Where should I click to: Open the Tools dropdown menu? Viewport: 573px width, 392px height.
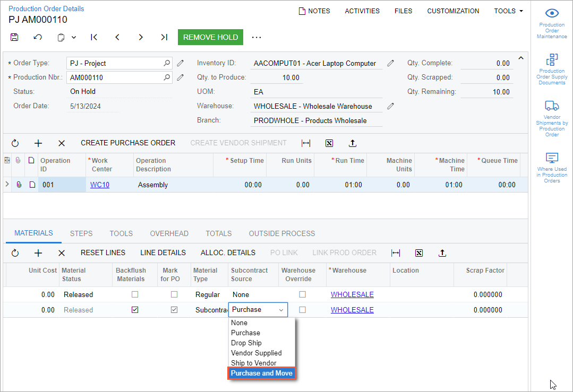click(x=508, y=11)
